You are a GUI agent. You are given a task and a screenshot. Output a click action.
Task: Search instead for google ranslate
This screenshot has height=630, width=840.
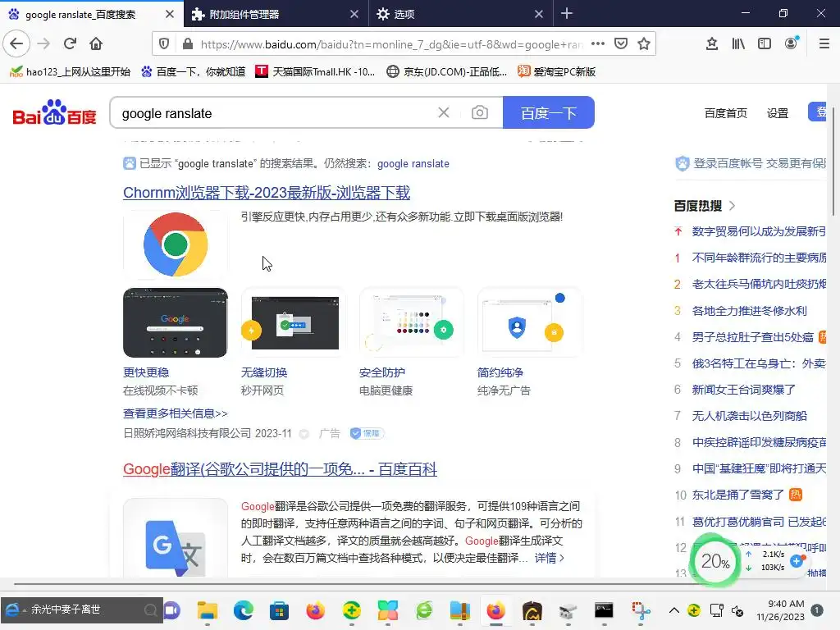click(413, 164)
